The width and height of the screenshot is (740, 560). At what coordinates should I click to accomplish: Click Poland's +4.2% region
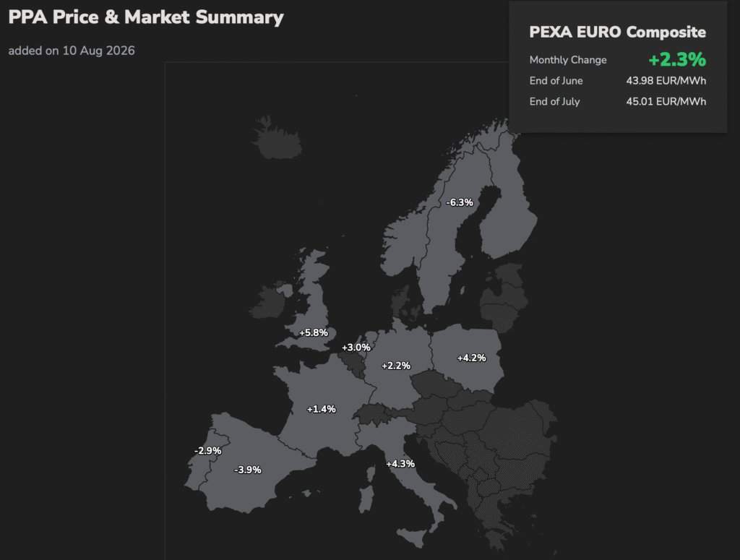(471, 358)
